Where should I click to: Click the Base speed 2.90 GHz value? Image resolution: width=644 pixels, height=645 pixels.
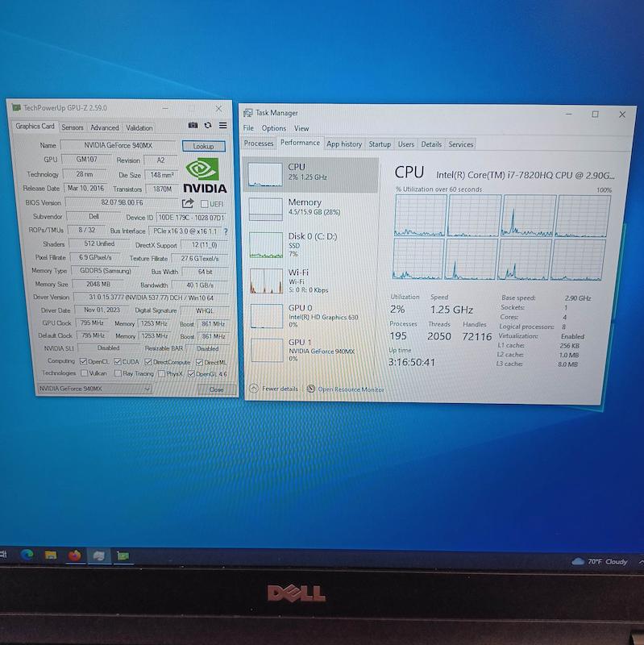577,298
